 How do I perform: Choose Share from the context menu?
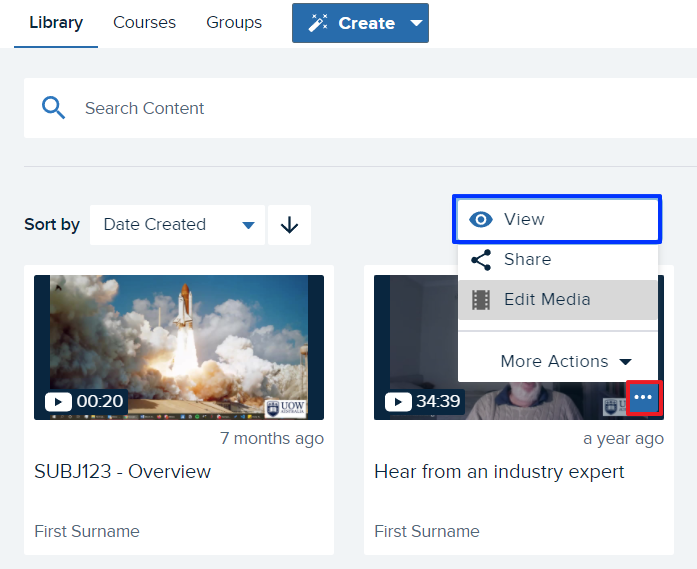click(557, 260)
